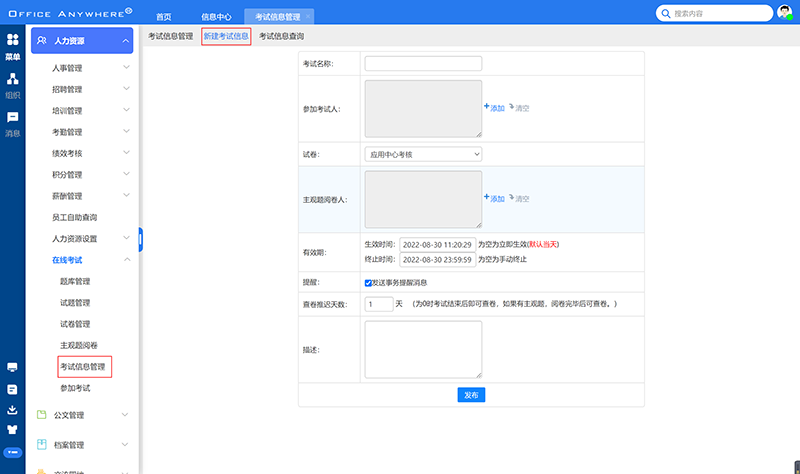Open the 考试信息管理 sub-tab

coord(170,36)
